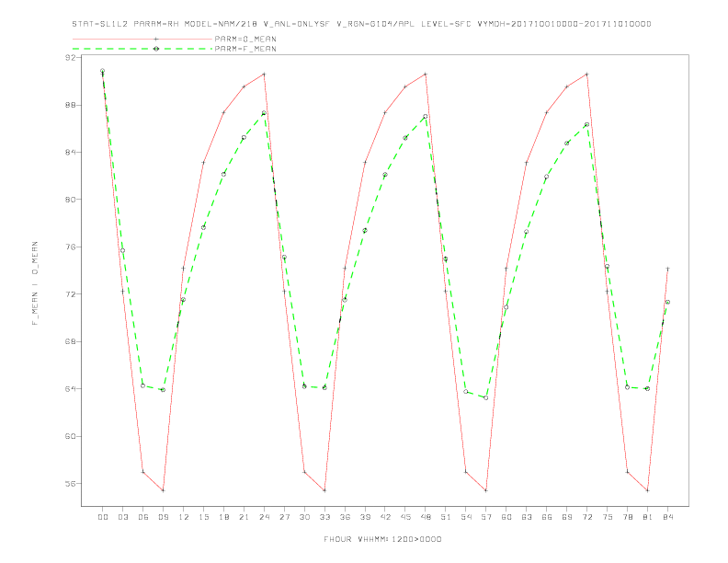The height and width of the screenshot is (563, 728).
Task: Click the 45 forecast hour label on x-axis
Action: [405, 517]
